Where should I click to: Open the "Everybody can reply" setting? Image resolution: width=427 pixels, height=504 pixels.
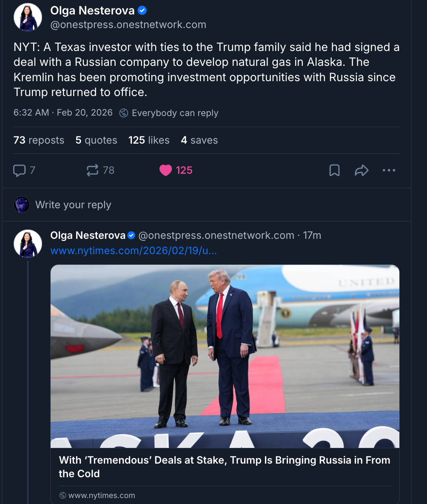click(175, 113)
